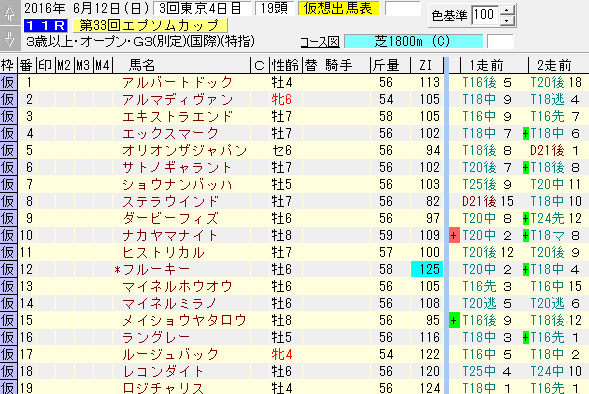The image size is (589, 394).
Task: Select horse name マイネルホウオウ
Action: (x=177, y=287)
